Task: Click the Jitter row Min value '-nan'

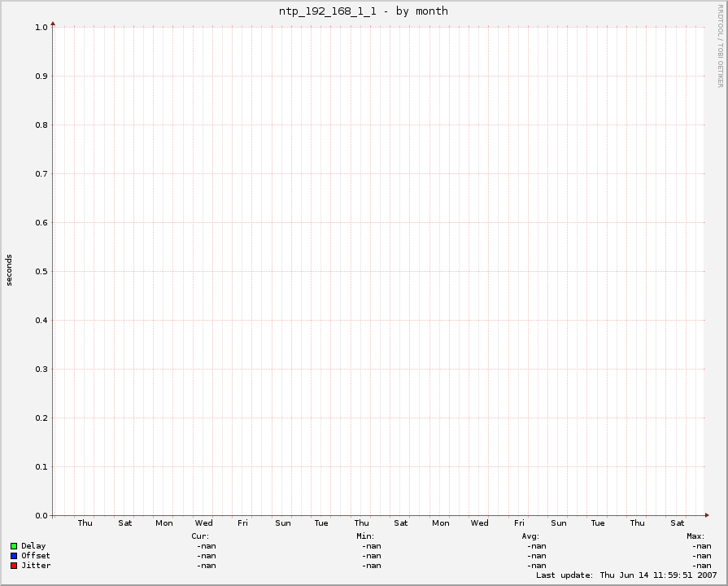Action: click(x=372, y=566)
